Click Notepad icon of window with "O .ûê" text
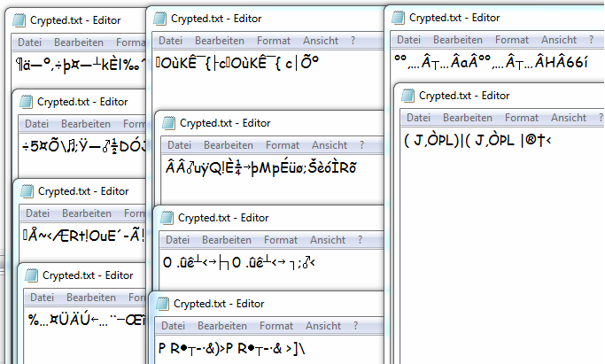 click(x=167, y=218)
